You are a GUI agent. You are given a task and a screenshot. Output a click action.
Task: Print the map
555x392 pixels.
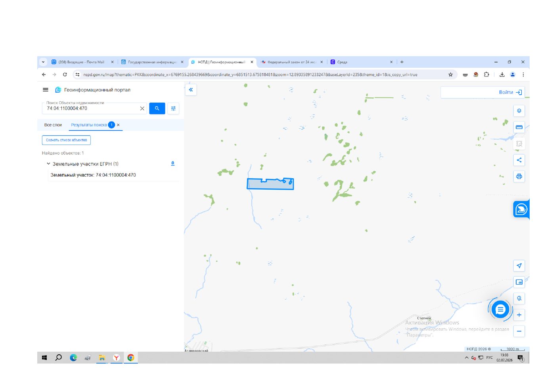[x=519, y=176]
